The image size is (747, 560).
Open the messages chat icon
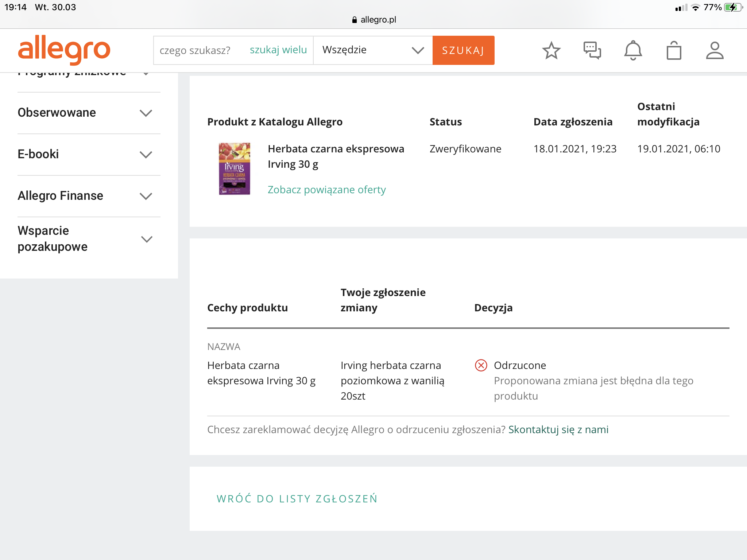(592, 50)
